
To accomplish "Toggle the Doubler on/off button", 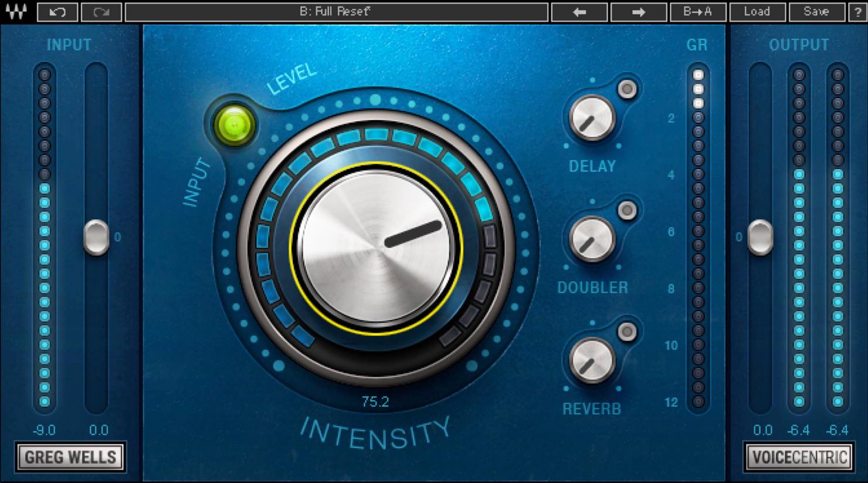I will click(x=627, y=211).
